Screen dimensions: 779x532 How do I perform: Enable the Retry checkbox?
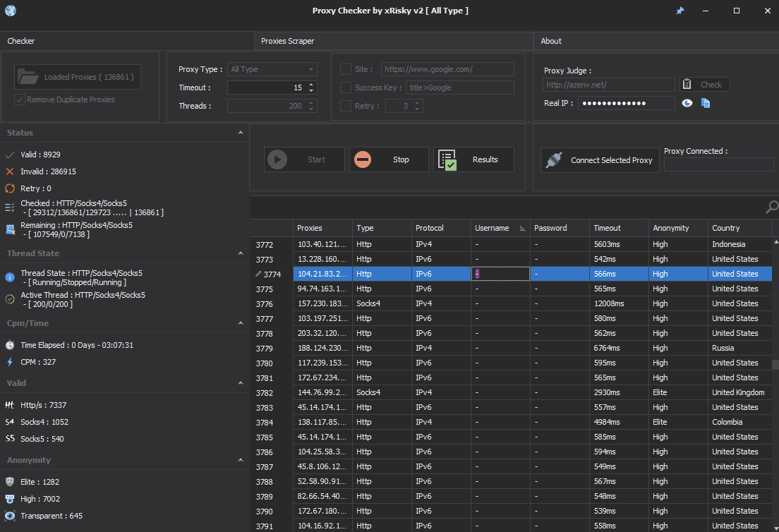pyautogui.click(x=346, y=106)
